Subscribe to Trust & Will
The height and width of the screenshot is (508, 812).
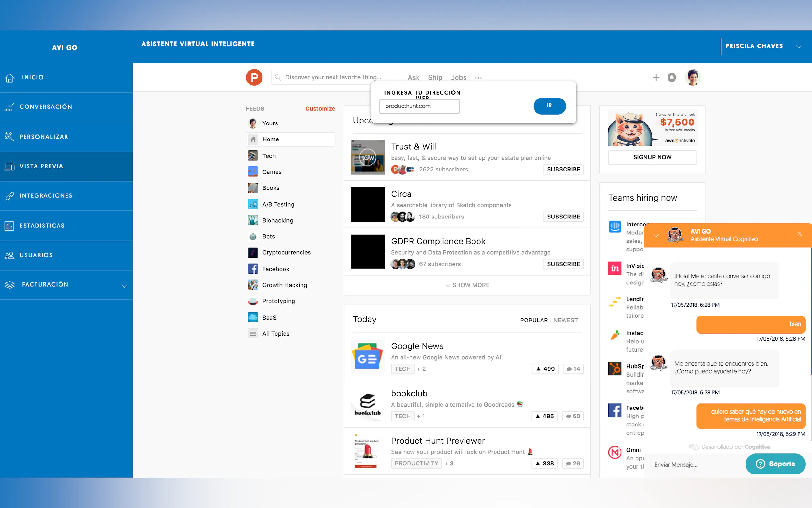563,169
